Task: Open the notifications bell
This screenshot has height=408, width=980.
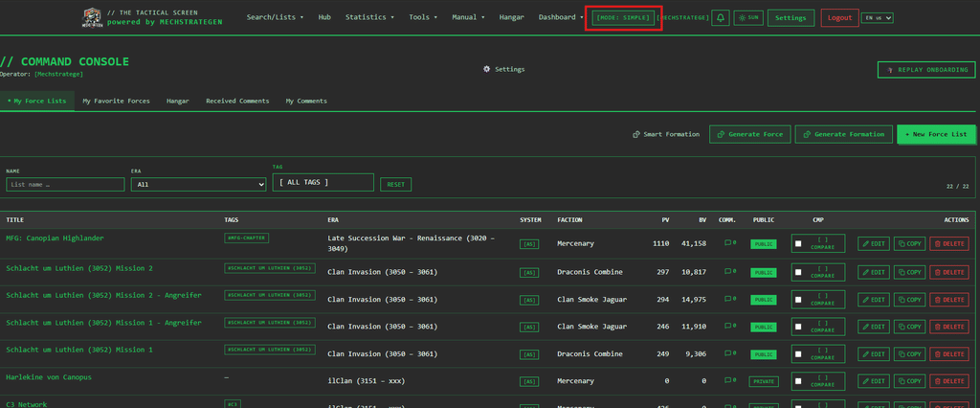Action: click(720, 17)
